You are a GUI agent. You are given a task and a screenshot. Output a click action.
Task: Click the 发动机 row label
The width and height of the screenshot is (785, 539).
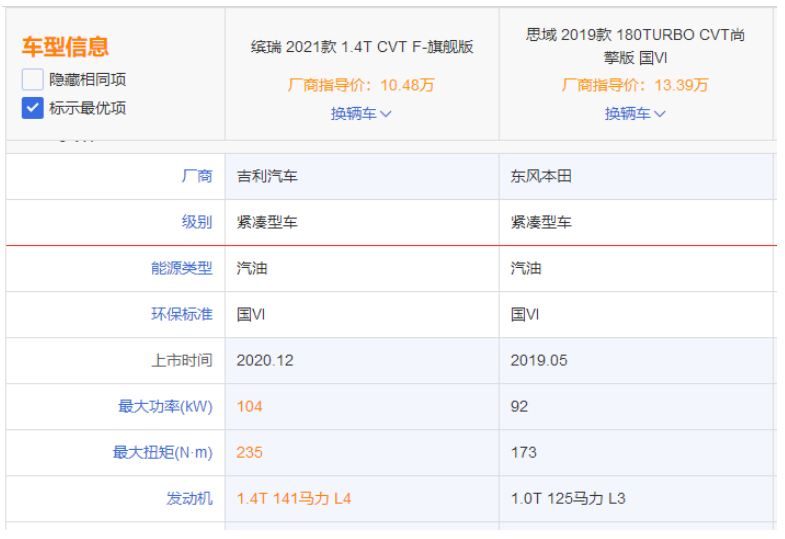click(189, 498)
